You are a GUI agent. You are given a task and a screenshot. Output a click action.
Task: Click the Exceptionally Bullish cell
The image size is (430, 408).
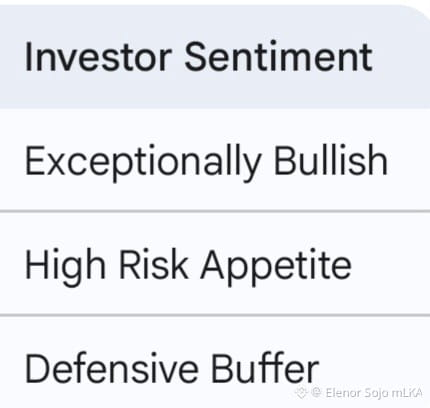point(215,160)
